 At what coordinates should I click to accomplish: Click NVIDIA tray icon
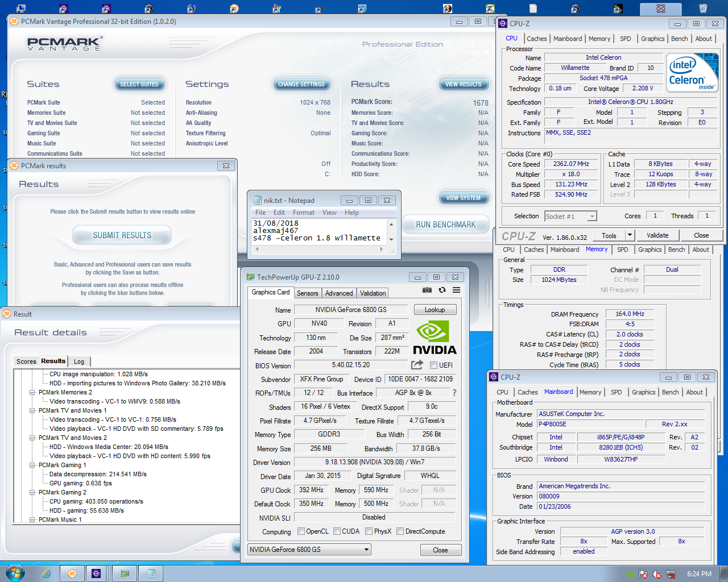tap(630, 574)
